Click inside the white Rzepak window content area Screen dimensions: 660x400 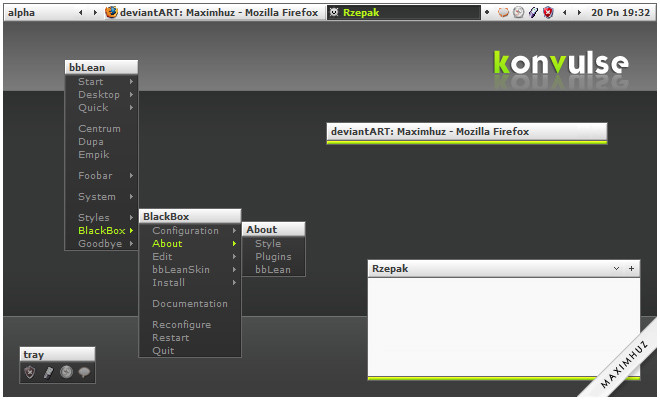point(503,326)
